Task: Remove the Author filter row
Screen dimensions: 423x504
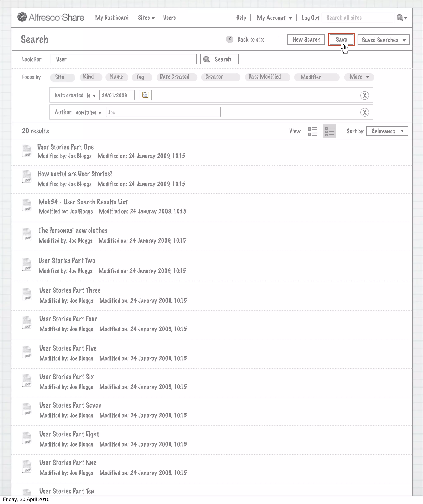Action: coord(365,112)
